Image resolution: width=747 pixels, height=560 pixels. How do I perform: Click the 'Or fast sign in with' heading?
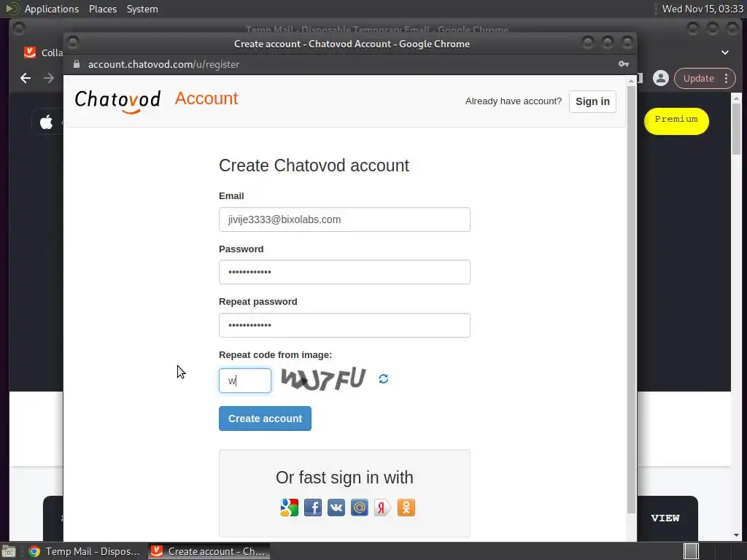(344, 478)
